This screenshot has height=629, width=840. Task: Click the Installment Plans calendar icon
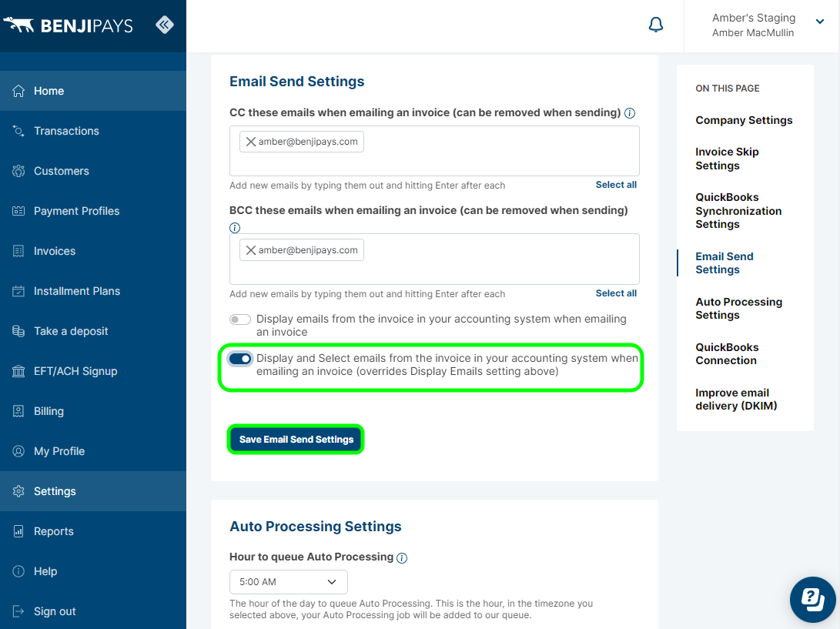point(18,291)
